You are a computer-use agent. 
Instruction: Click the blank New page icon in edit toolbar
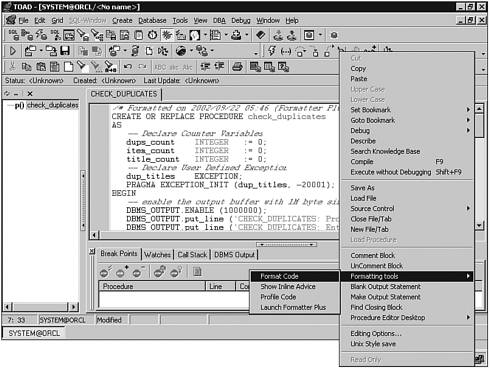[68, 67]
